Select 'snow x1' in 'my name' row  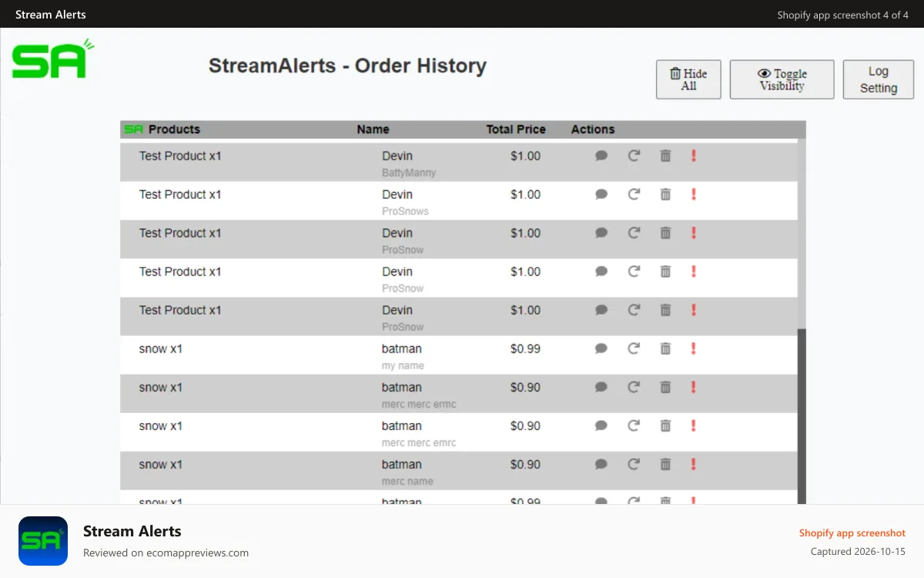(161, 348)
